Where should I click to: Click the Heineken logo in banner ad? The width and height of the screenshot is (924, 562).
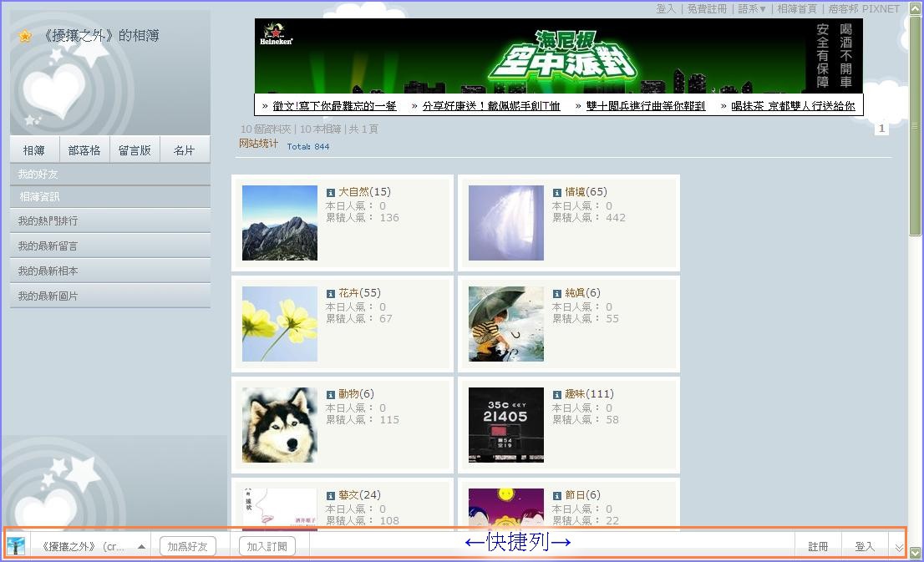(276, 34)
